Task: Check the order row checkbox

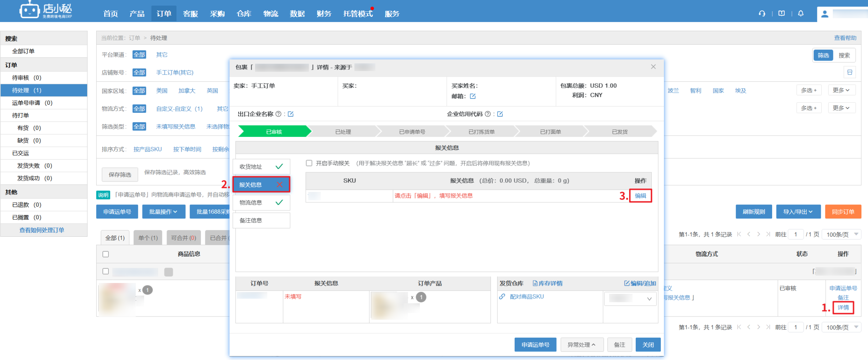Action: coord(106,271)
